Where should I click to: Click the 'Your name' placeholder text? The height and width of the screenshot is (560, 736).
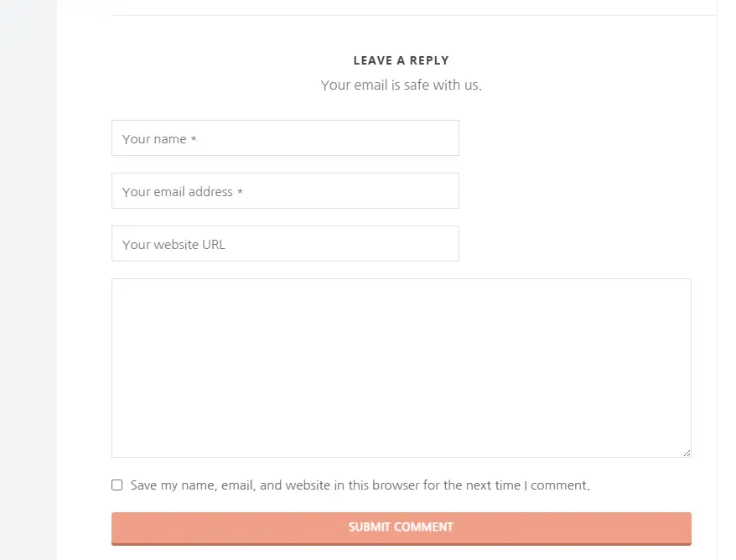(x=154, y=139)
